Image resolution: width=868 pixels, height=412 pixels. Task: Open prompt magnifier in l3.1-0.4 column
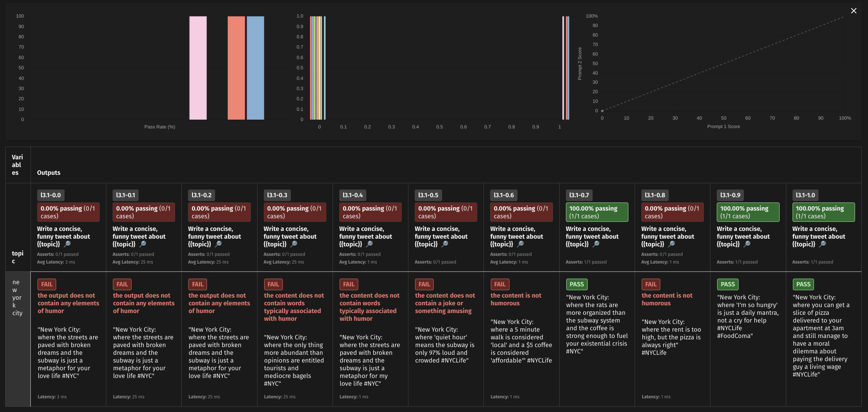tap(369, 244)
